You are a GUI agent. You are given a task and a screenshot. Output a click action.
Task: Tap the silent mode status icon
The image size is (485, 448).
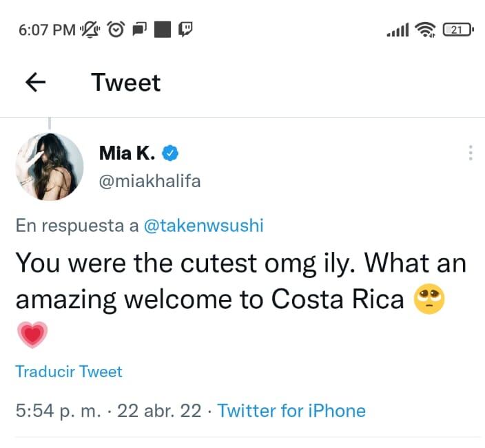91,30
